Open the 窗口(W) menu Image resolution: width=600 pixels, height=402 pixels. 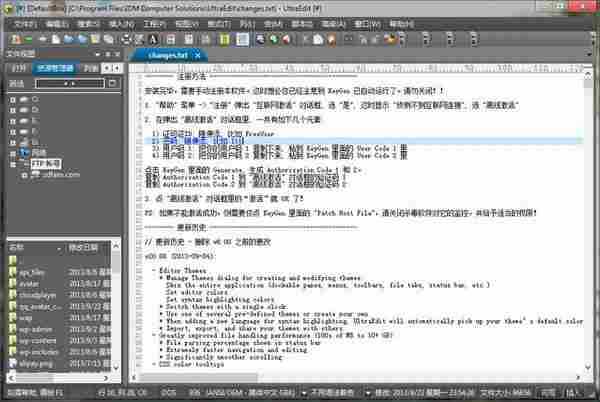pos(367,25)
